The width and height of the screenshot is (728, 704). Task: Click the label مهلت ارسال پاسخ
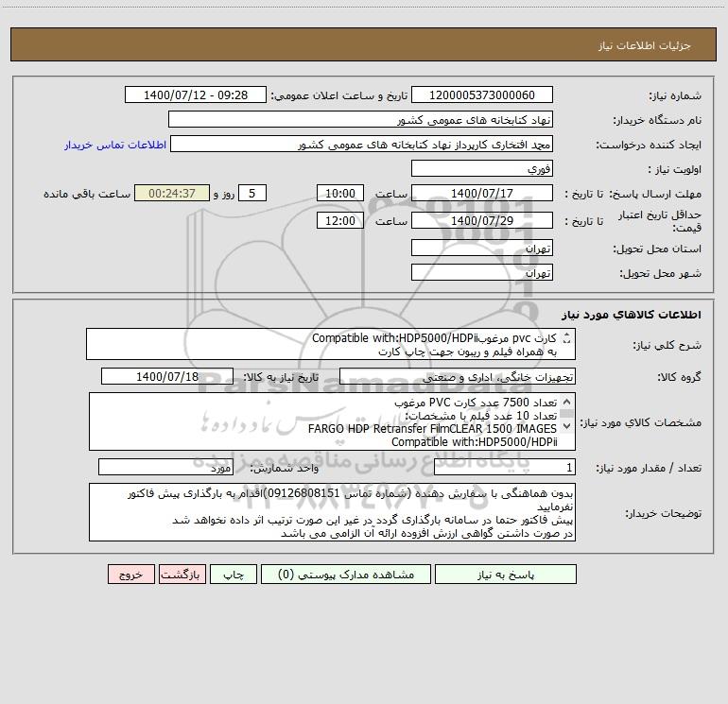(x=655, y=194)
